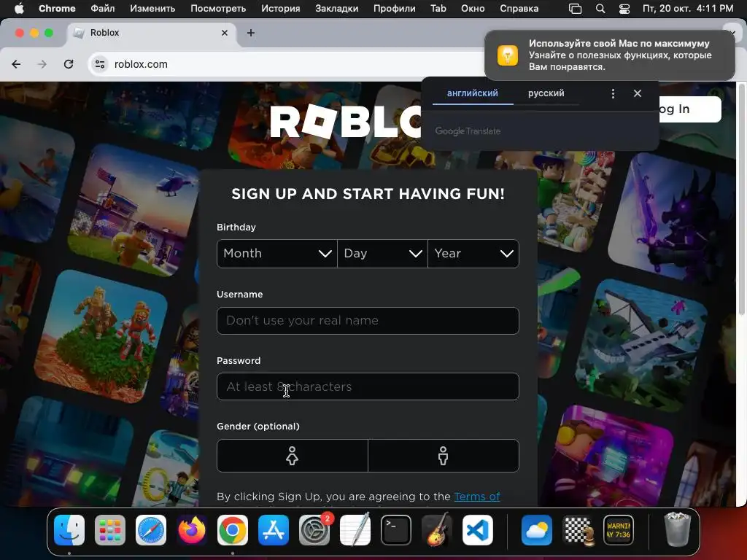Open TextEdit from the Dock
The width and height of the screenshot is (747, 560).
pos(355,530)
